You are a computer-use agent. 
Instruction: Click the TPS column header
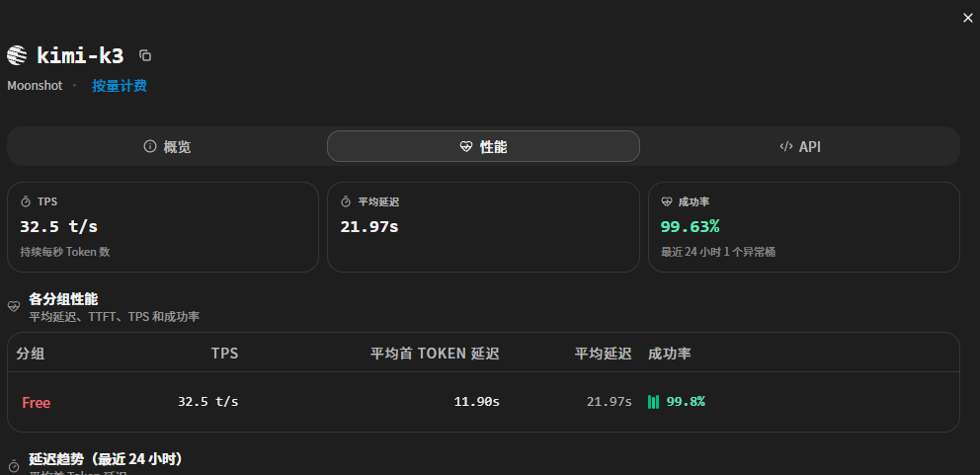(x=224, y=354)
